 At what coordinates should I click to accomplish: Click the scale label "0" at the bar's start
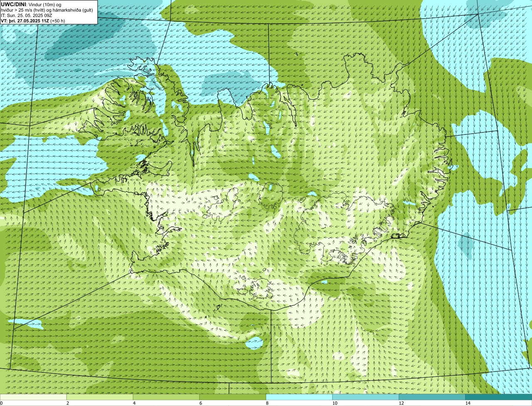coord(1,403)
